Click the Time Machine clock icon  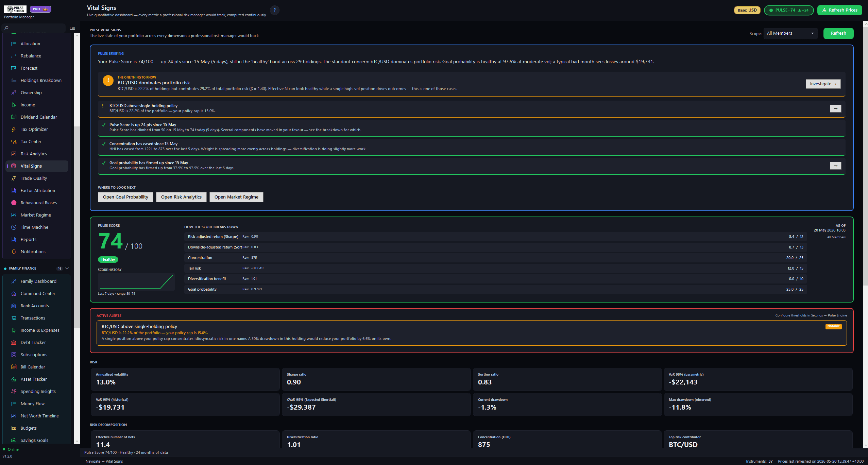click(x=14, y=227)
